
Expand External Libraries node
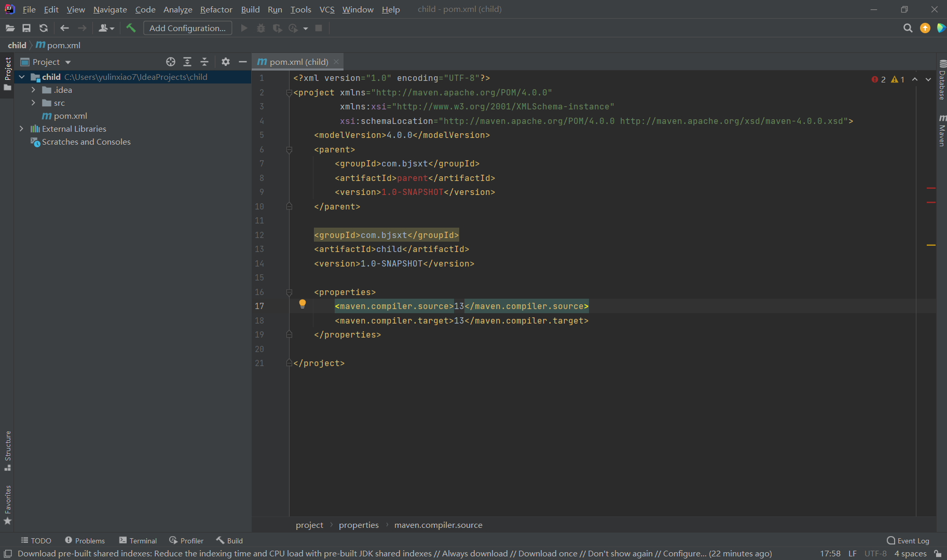coord(21,129)
